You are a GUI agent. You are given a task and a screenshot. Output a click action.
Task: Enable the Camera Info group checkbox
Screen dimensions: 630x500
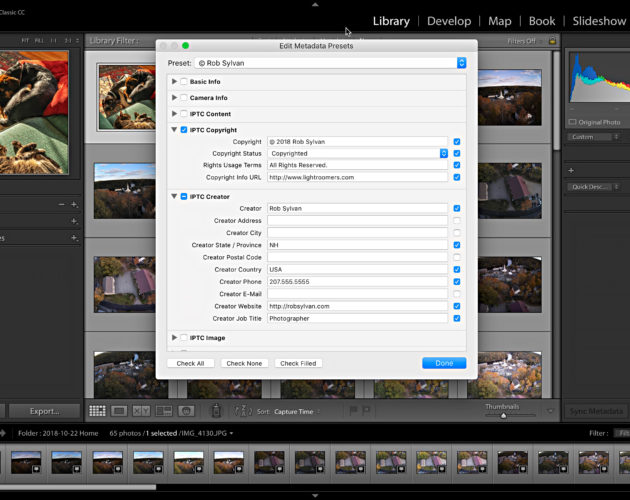click(184, 98)
